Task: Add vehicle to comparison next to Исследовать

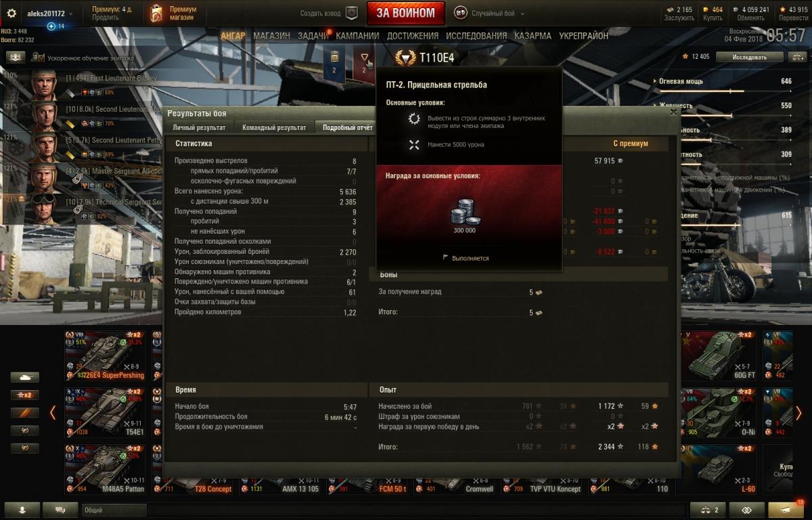Action: (795, 58)
